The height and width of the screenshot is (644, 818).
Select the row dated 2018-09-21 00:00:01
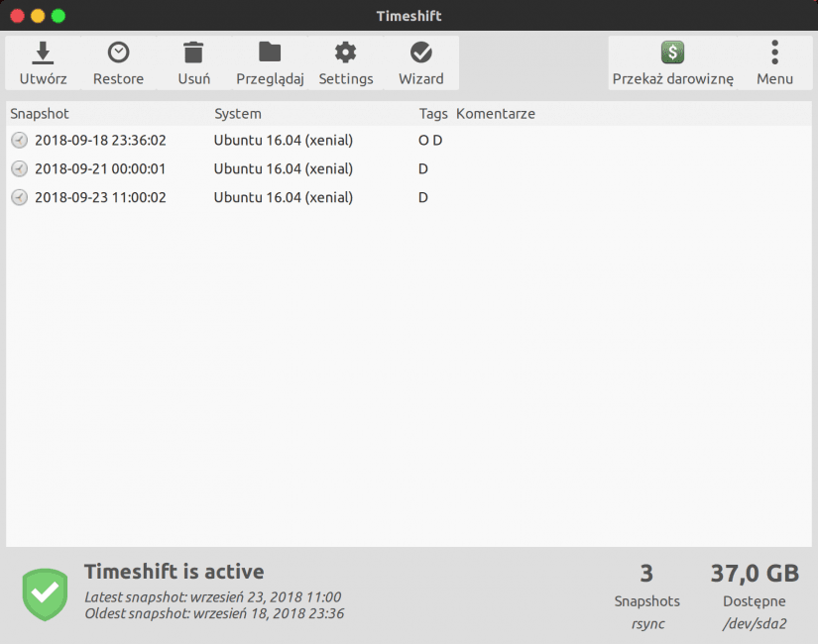pos(409,169)
